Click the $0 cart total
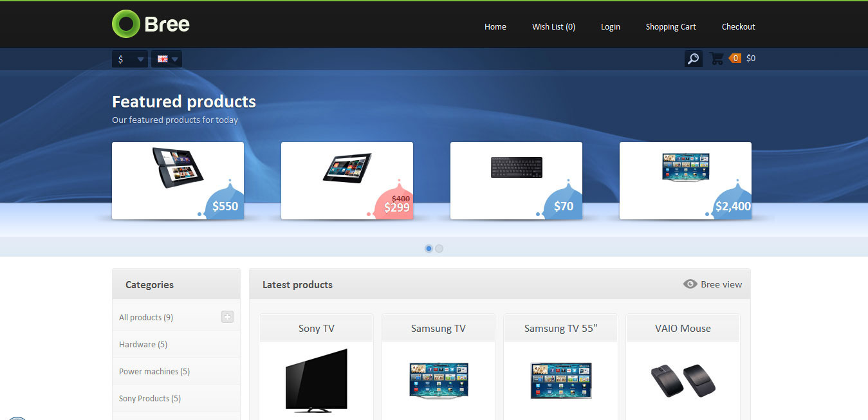 pyautogui.click(x=751, y=59)
